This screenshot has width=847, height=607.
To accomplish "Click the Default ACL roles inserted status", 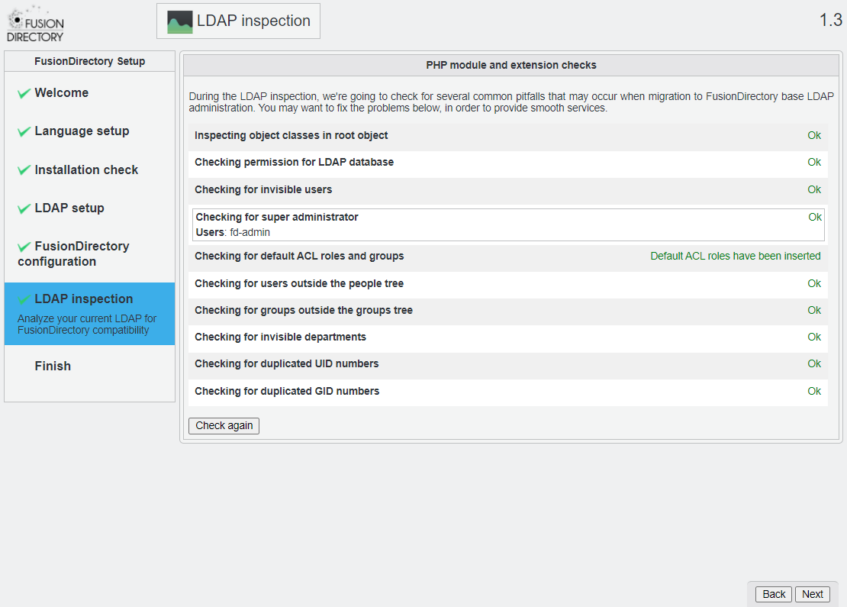I will click(x=735, y=256).
